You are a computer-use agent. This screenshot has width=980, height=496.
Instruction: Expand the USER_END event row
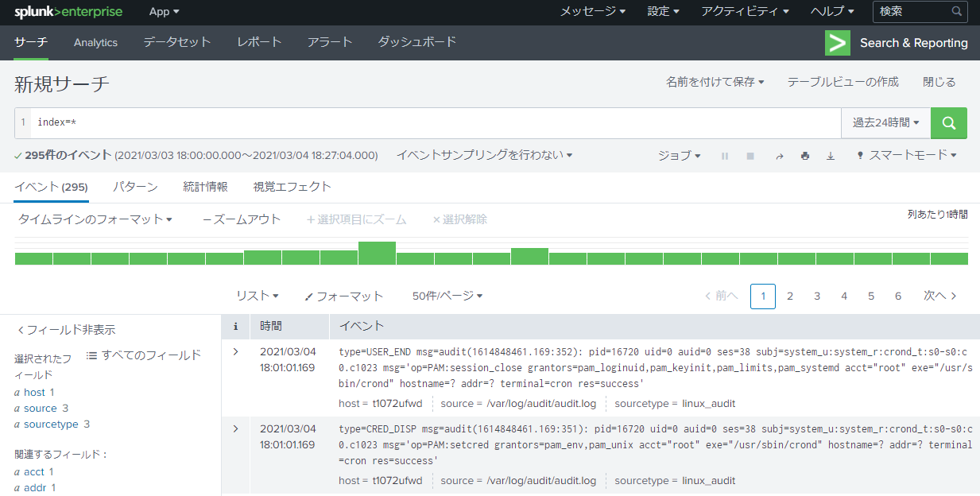[235, 351]
